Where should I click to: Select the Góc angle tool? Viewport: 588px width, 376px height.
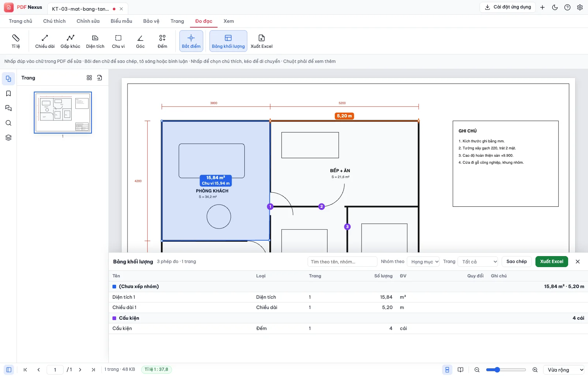(x=140, y=41)
